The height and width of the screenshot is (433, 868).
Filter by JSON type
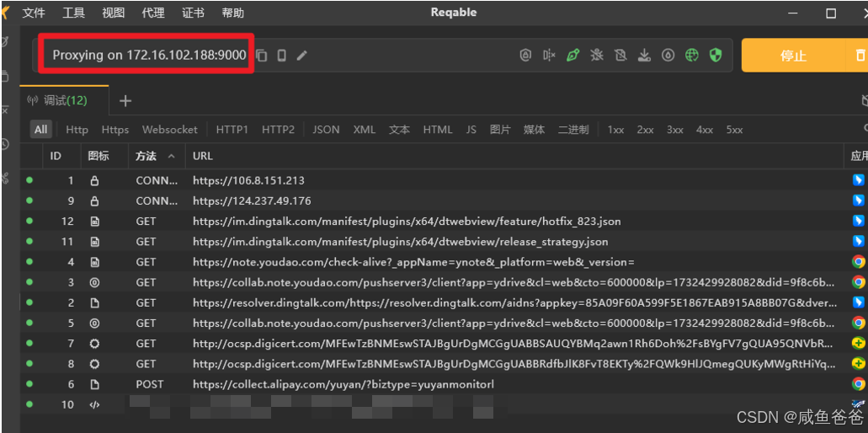tap(326, 130)
